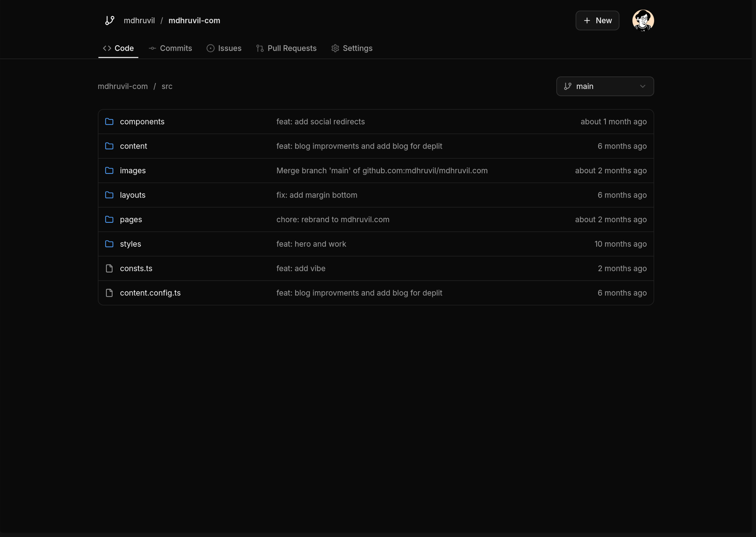Viewport: 756px width, 537px height.
Task: Click the consts.ts file icon
Action: [x=109, y=268]
